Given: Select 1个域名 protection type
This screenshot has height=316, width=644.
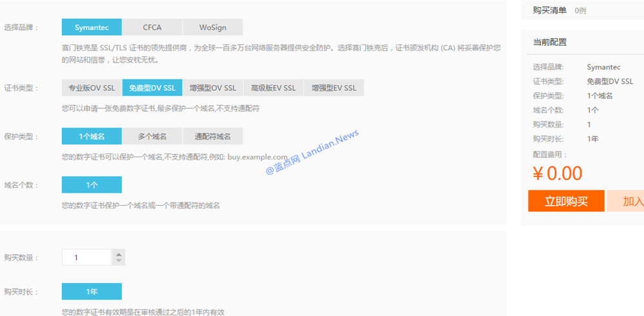Looking at the screenshot, I should pyautogui.click(x=91, y=136).
